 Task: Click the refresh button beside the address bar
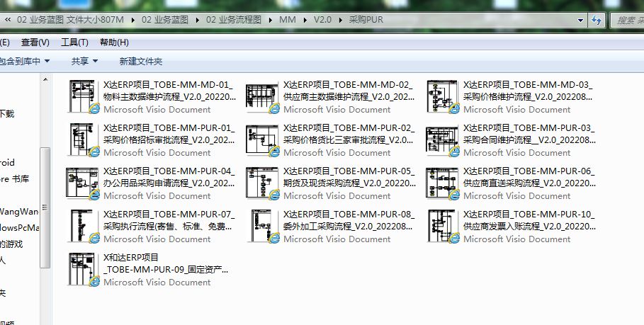597,20
